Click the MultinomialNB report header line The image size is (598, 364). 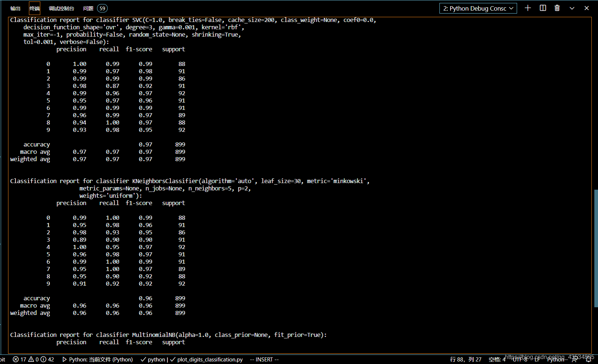point(168,335)
